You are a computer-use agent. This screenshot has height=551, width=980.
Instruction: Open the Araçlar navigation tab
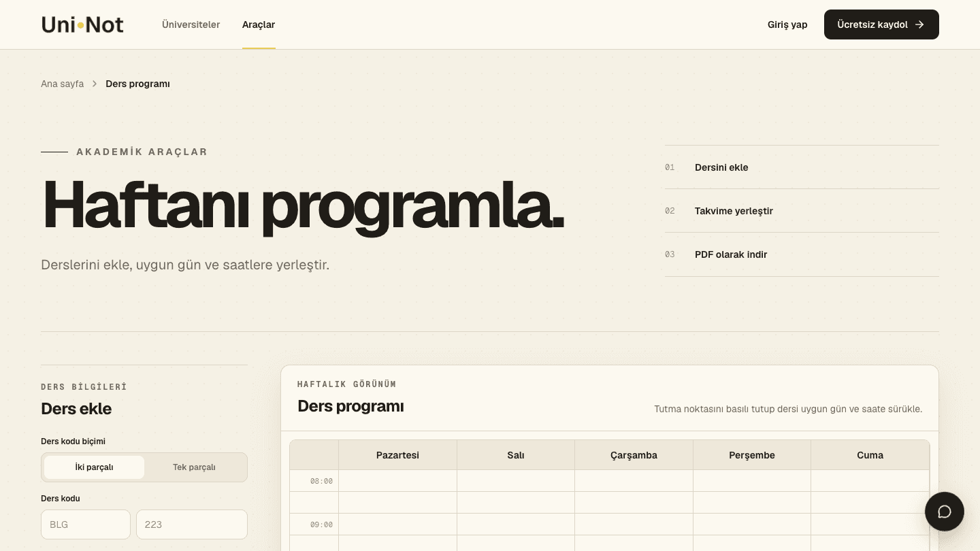coord(259,24)
